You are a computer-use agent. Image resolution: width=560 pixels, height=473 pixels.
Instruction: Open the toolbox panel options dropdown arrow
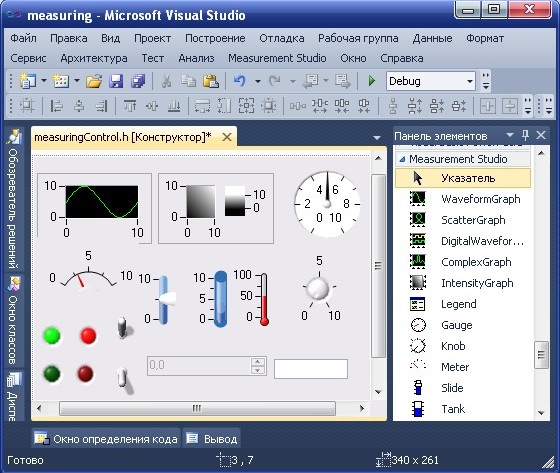(x=510, y=135)
